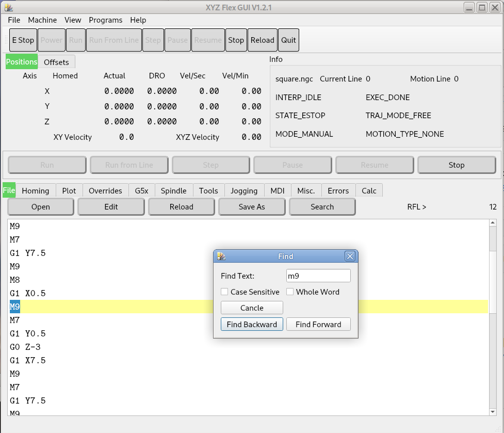Screen dimensions: 504x433
Task: Close the Find dialog
Action: pos(350,256)
